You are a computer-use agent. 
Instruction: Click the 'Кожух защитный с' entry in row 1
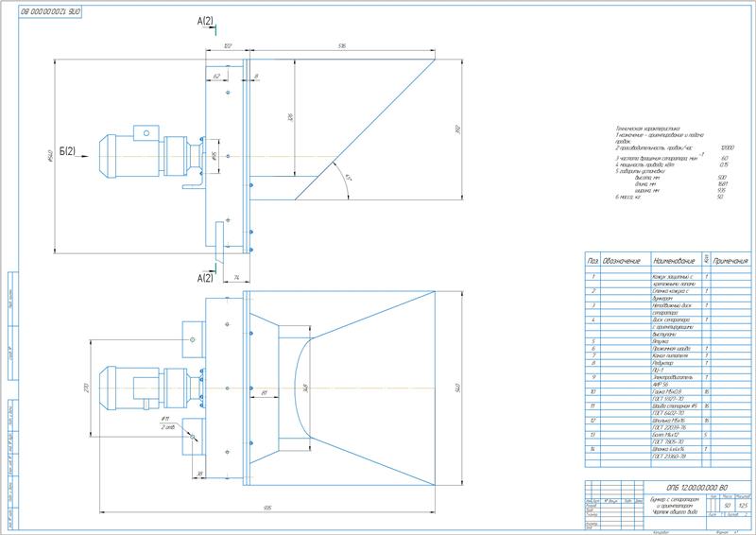[672, 277]
